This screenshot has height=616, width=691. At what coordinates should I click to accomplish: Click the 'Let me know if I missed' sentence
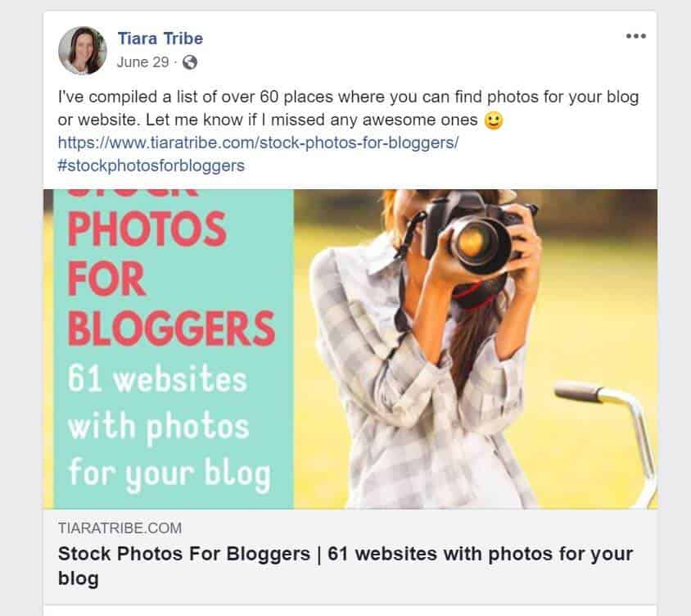click(312, 120)
